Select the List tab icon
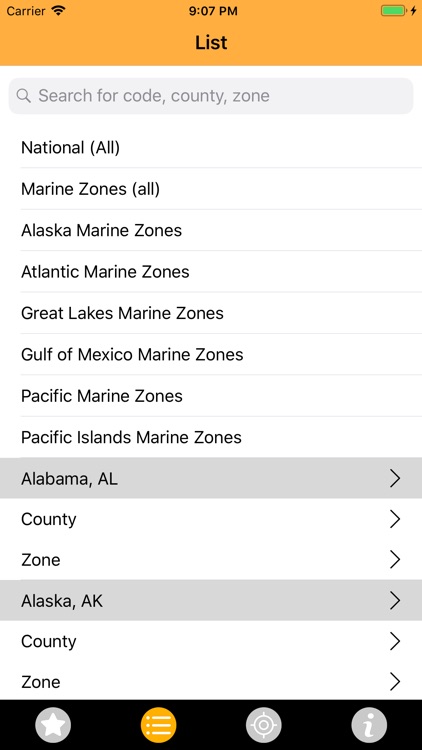422x750 pixels. (x=158, y=725)
